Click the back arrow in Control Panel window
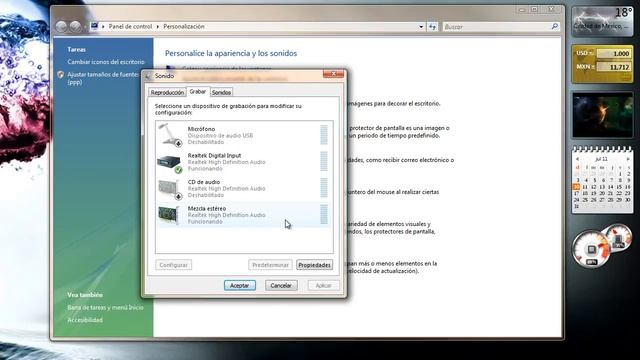Screen dimensions: 640x360 (62, 27)
